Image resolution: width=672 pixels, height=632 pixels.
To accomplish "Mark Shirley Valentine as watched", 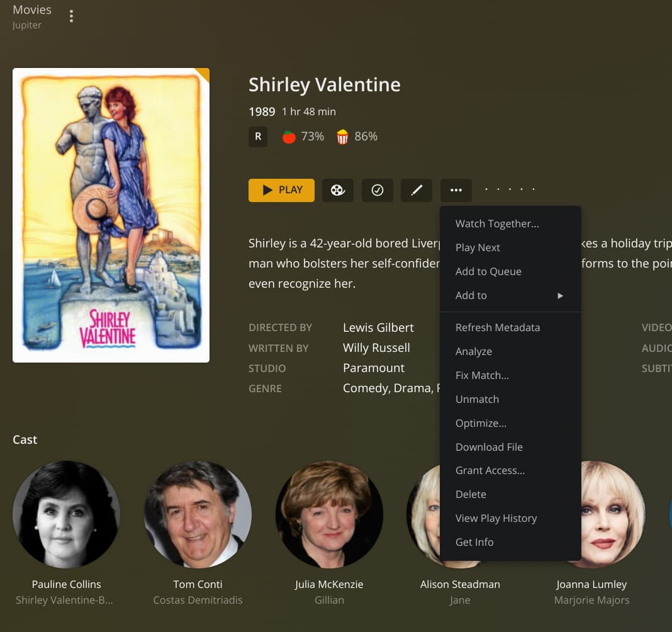I will click(378, 190).
